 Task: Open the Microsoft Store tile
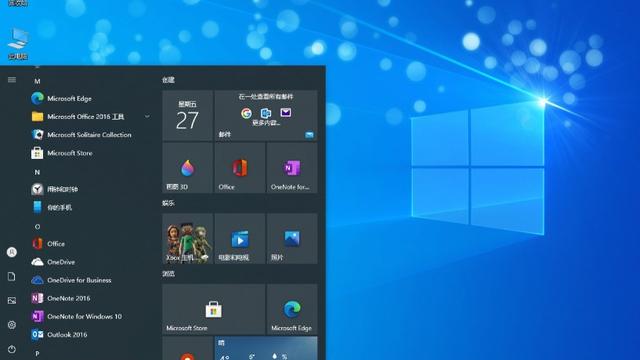[x=214, y=309]
